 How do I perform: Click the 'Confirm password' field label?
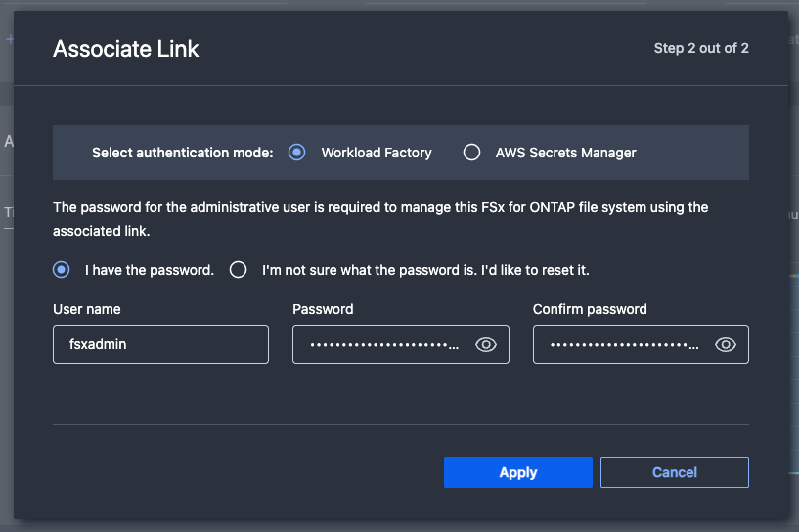coord(590,309)
